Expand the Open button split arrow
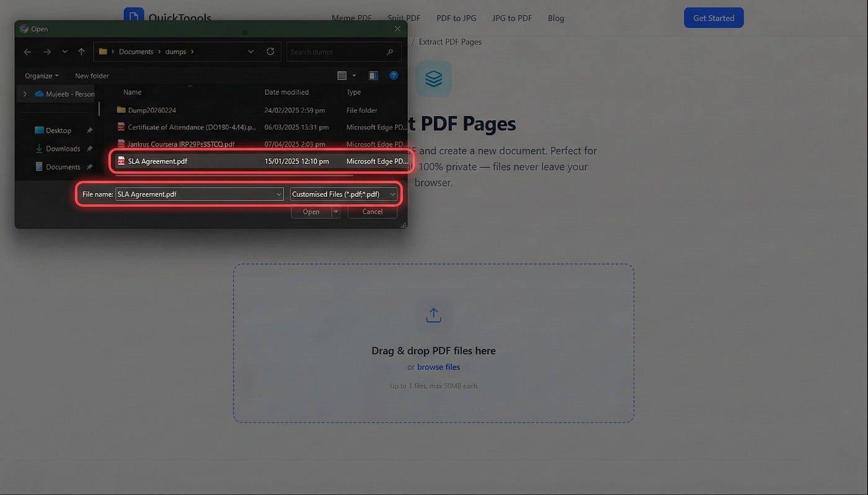This screenshot has height=495, width=868. (336, 212)
